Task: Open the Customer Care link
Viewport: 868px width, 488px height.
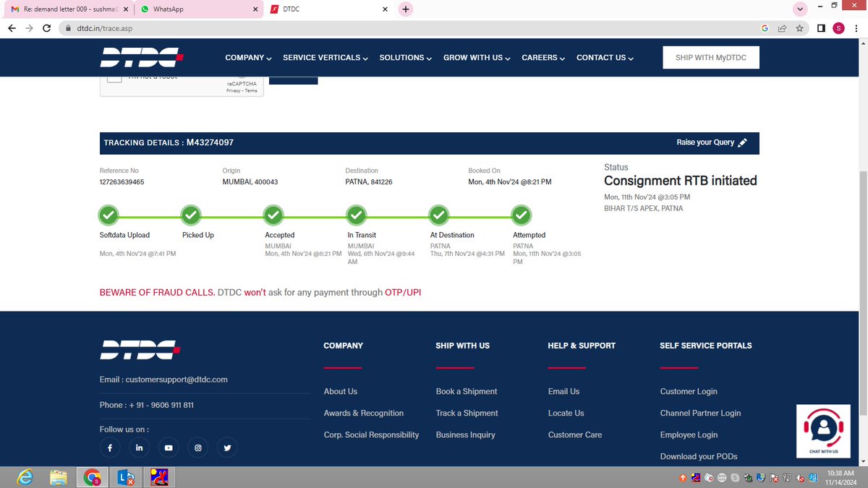Action: pyautogui.click(x=575, y=435)
